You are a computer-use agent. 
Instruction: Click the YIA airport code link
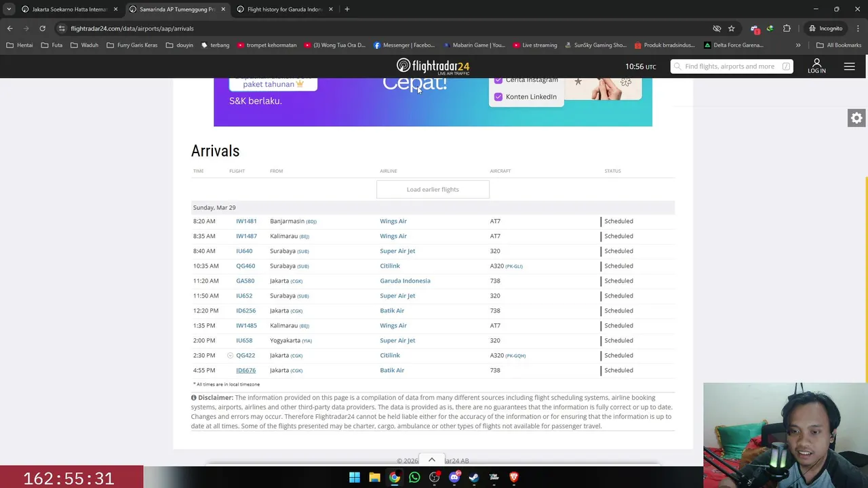pyautogui.click(x=307, y=341)
